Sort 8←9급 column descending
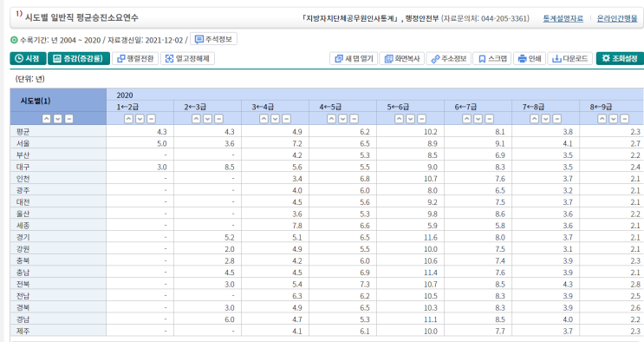Screen dimensions: 644x342 pos(613,119)
